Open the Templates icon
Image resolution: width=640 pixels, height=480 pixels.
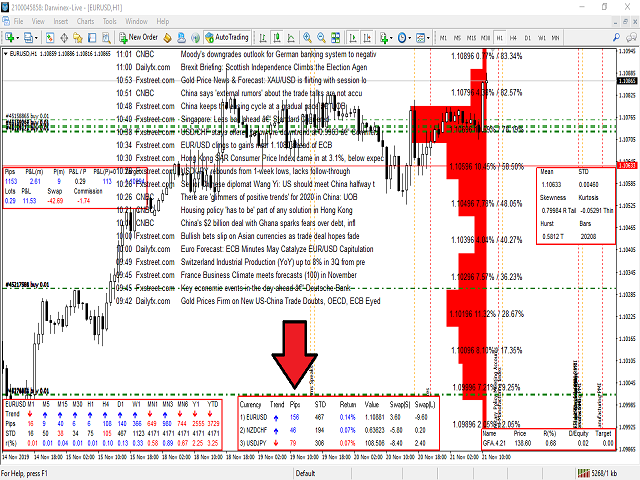point(420,38)
